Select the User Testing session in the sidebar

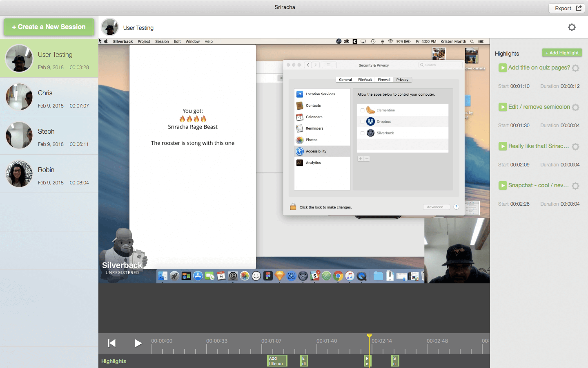(x=49, y=58)
